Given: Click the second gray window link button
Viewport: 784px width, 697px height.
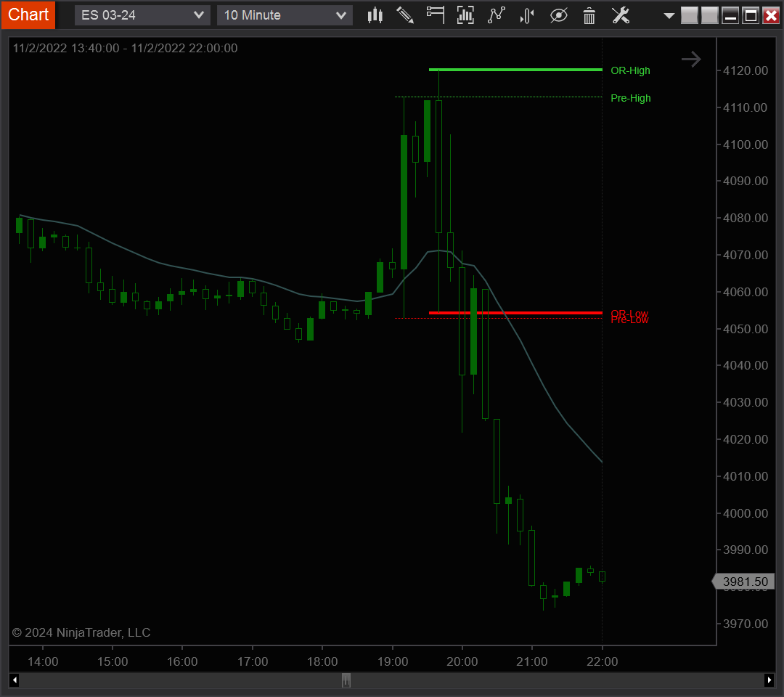Looking at the screenshot, I should (x=709, y=15).
